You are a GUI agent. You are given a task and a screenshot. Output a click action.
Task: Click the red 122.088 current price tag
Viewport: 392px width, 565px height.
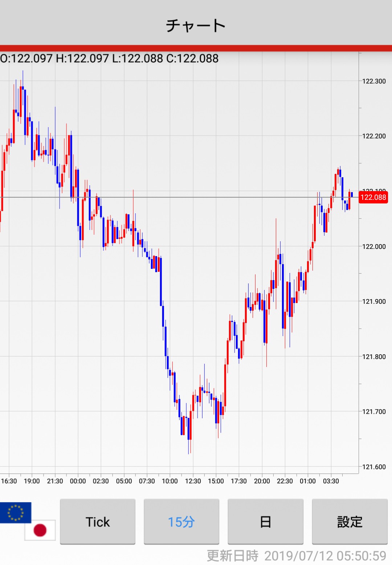(373, 197)
